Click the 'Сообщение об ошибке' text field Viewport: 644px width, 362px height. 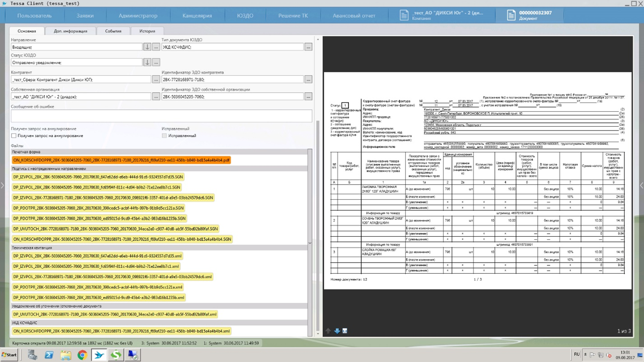(x=161, y=116)
